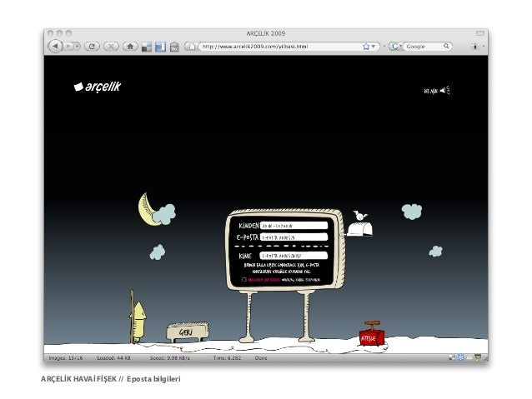Click the 'Speed: 9.98 KB/s' status text
Screen dimensions: 532x399
click(x=170, y=358)
